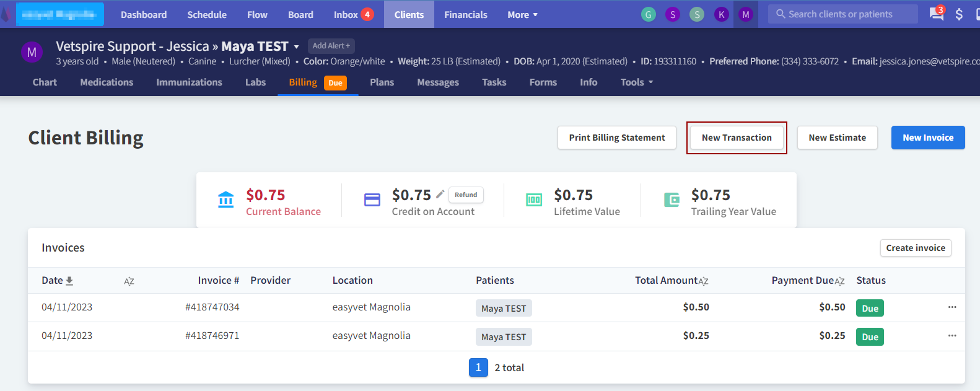Go to page 1 of invoices
Viewport: 980px width, 391px height.
[478, 367]
